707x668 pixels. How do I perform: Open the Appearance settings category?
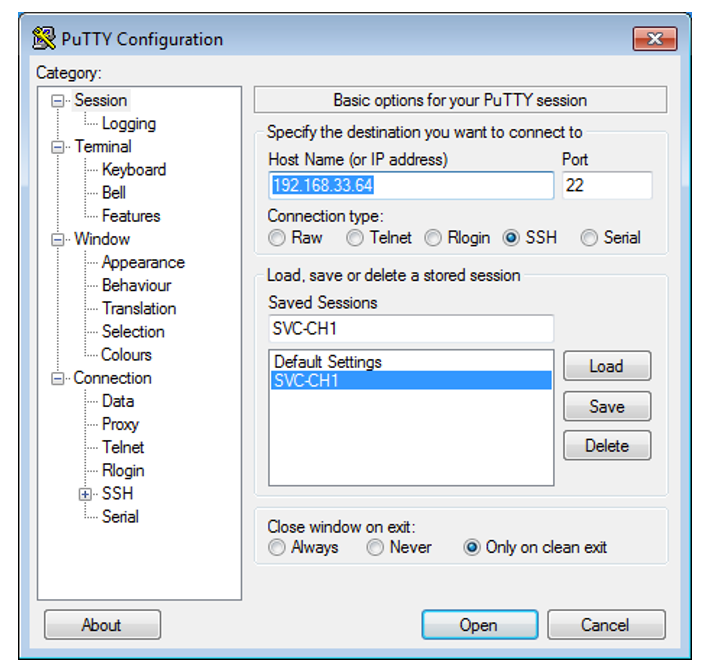coord(143,262)
